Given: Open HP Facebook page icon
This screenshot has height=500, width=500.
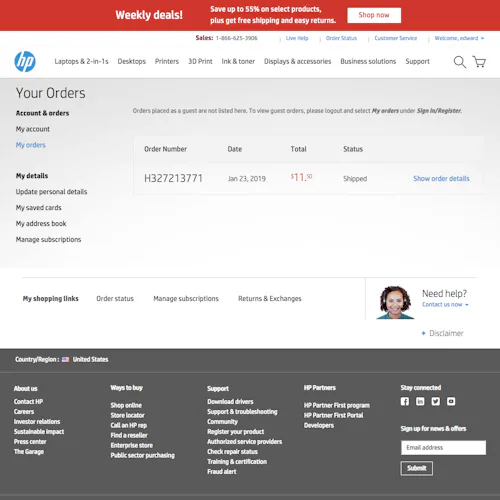Looking at the screenshot, I should pyautogui.click(x=405, y=401).
